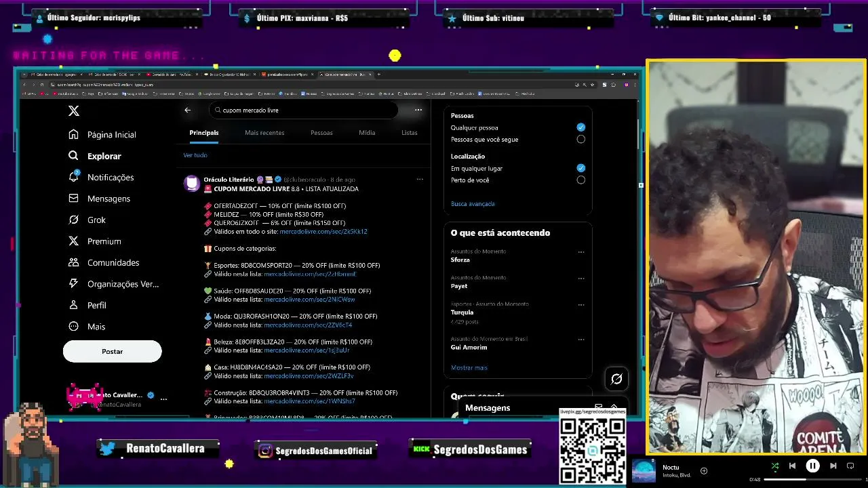This screenshot has width=868, height=488.
Task: Open account switcher menu for RenatoCavallera
Action: [163, 399]
